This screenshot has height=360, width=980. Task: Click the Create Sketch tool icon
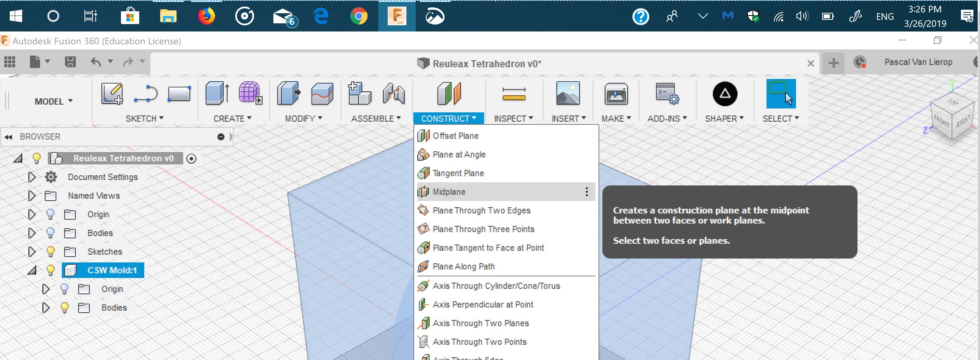point(112,94)
